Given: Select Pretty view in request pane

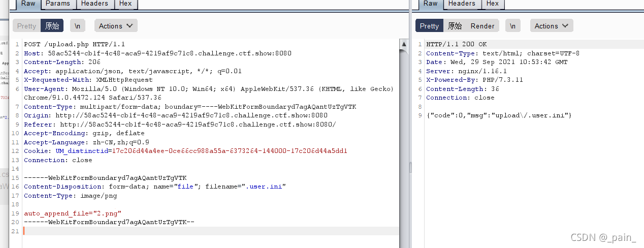Looking at the screenshot, I should click(27, 26).
